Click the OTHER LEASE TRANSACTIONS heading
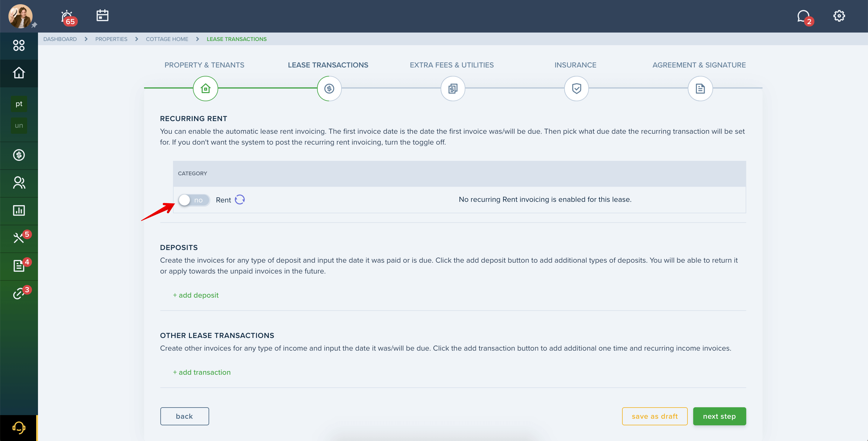Image resolution: width=868 pixels, height=441 pixels. pos(217,336)
